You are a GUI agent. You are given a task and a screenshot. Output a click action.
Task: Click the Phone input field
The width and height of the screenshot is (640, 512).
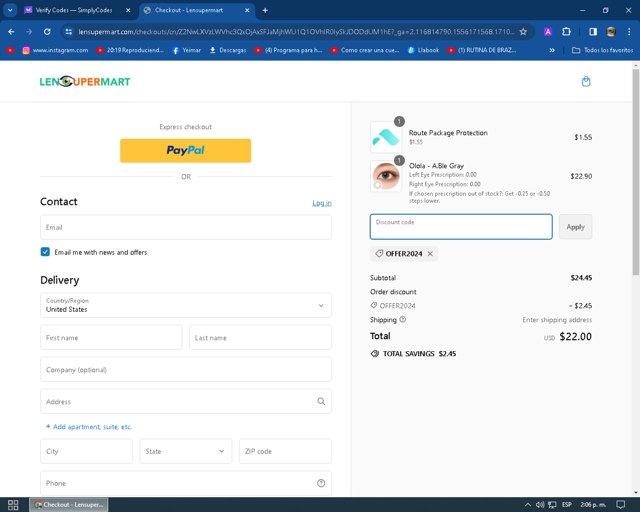click(186, 483)
